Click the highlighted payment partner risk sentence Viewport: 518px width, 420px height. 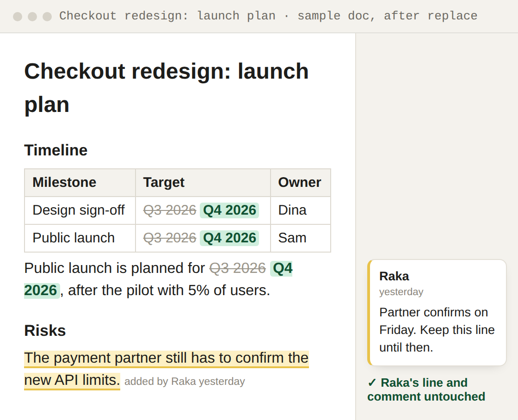click(166, 369)
